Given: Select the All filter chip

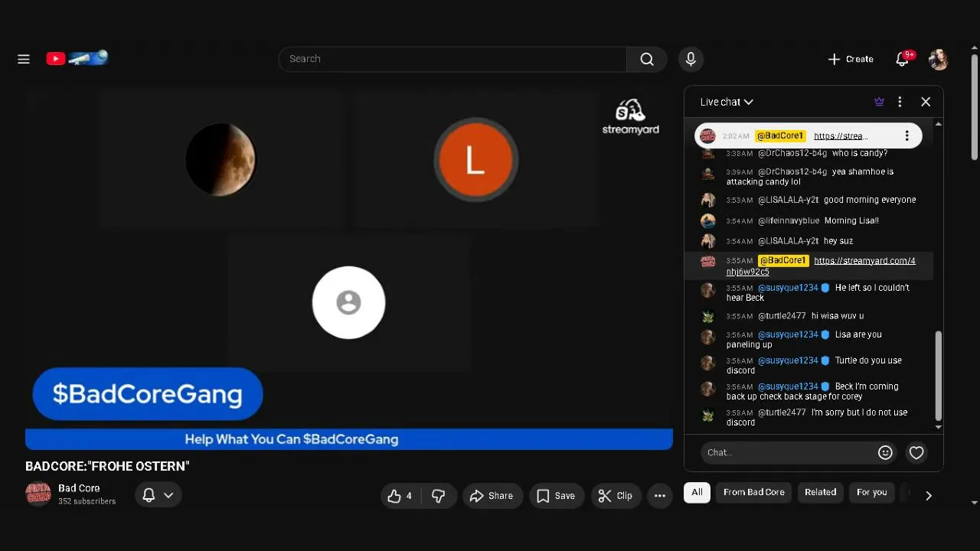Looking at the screenshot, I should [697, 492].
